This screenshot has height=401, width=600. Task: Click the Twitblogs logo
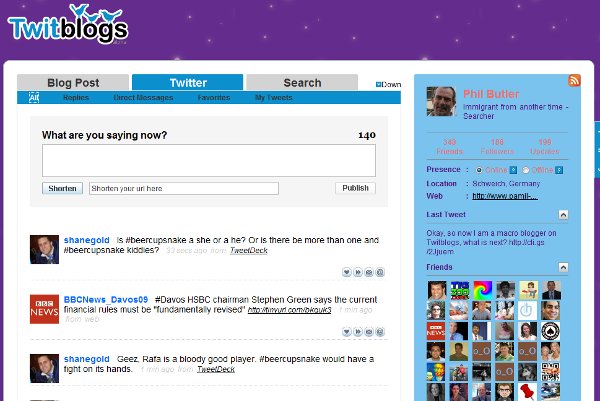tap(68, 24)
